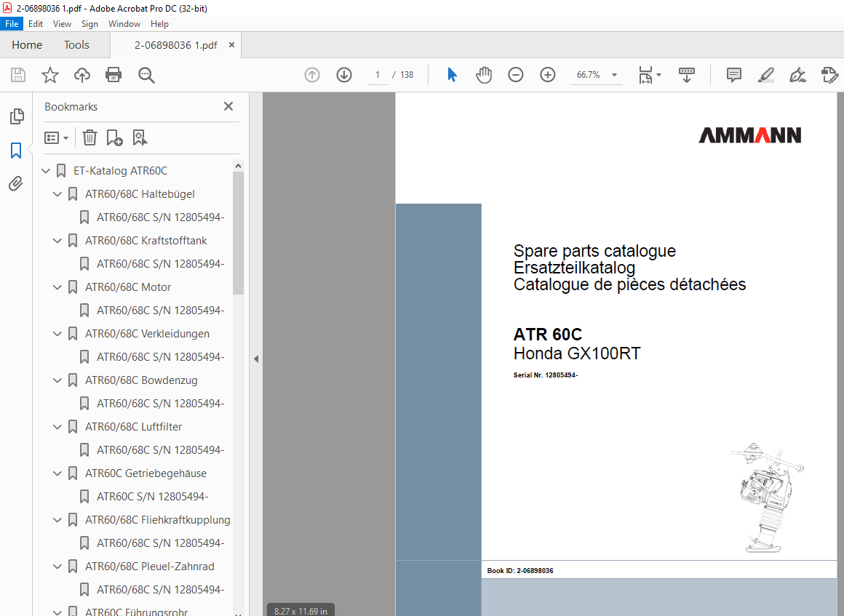Select ATR60/68C Motor bookmark label
Image resolution: width=844 pixels, height=616 pixels.
tap(128, 287)
